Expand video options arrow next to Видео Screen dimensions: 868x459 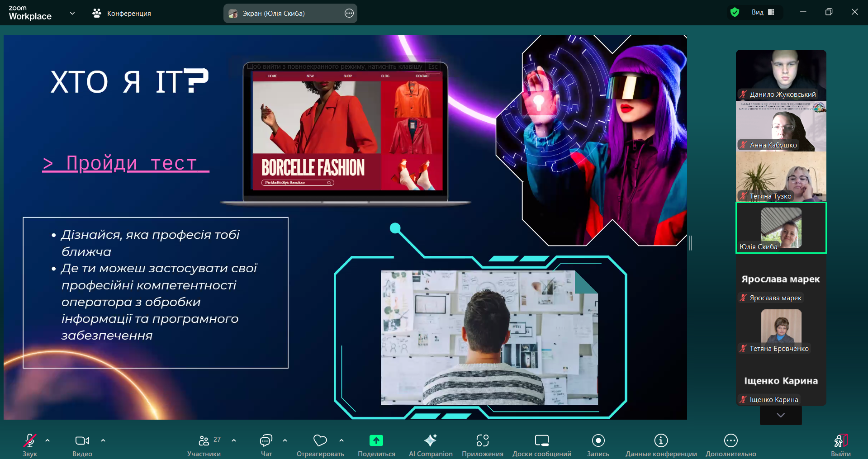103,440
